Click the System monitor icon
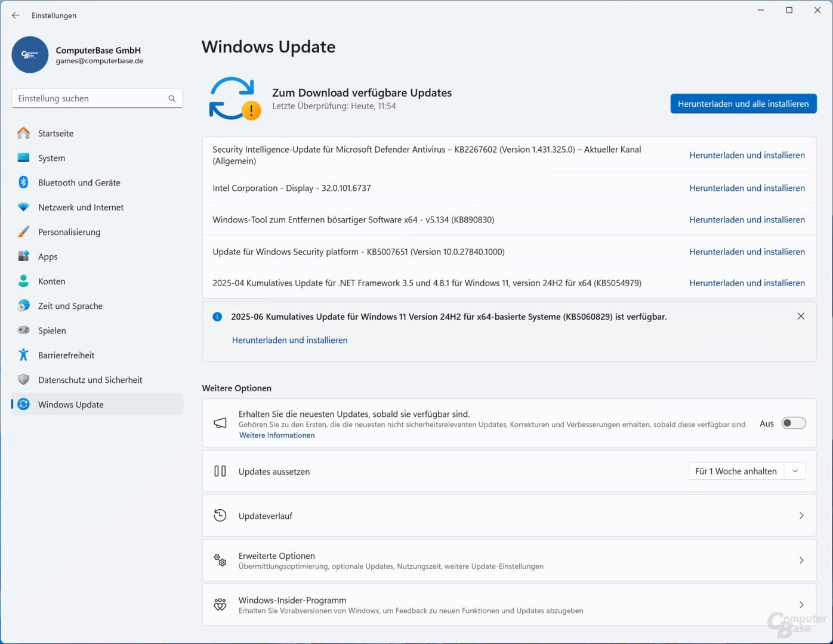 pos(23,158)
